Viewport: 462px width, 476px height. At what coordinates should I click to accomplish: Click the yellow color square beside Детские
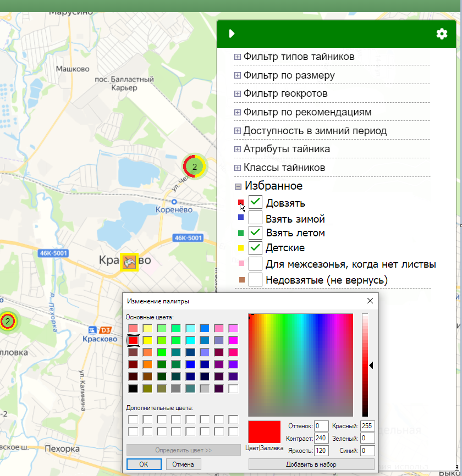(x=241, y=248)
